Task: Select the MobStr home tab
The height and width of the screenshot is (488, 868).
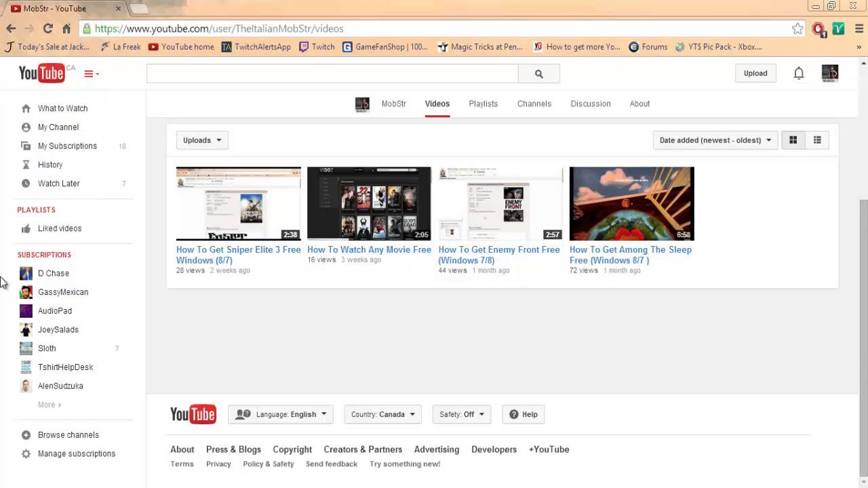Action: coord(393,104)
